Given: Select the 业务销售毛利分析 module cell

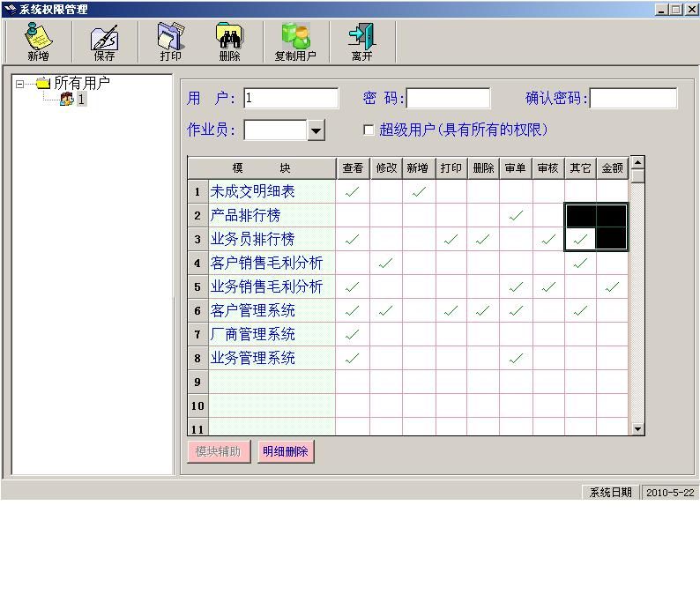Looking at the screenshot, I should coord(272,286).
